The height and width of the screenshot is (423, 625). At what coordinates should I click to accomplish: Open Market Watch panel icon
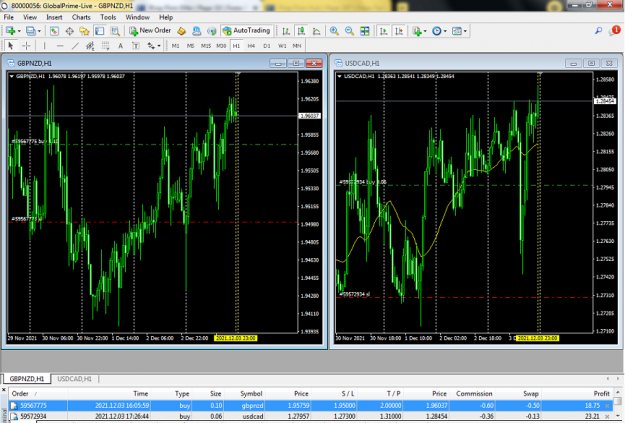coord(54,31)
